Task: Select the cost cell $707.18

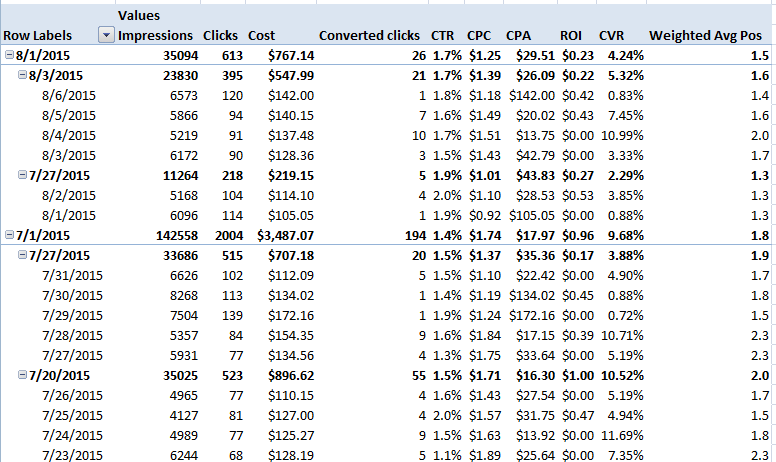Action: pos(291,256)
